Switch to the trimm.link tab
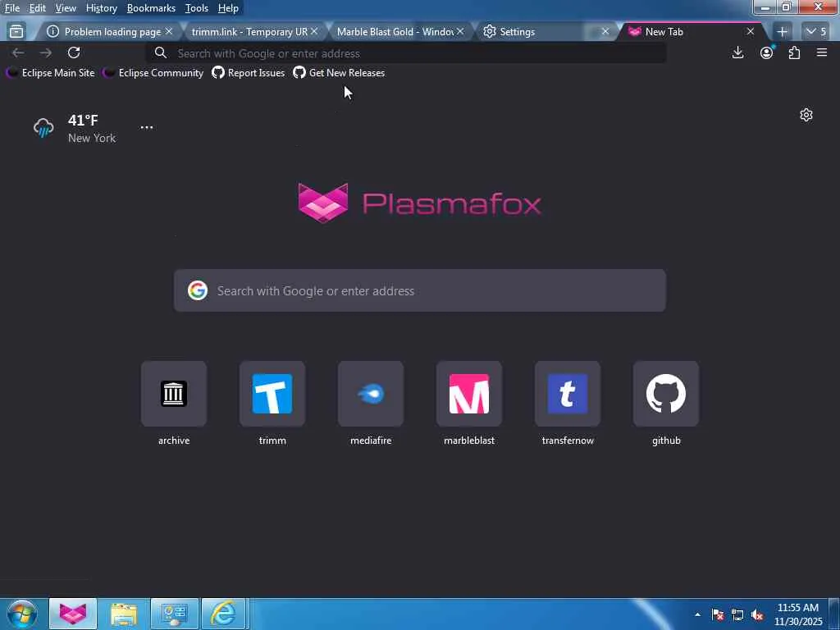The image size is (840, 630). click(249, 32)
